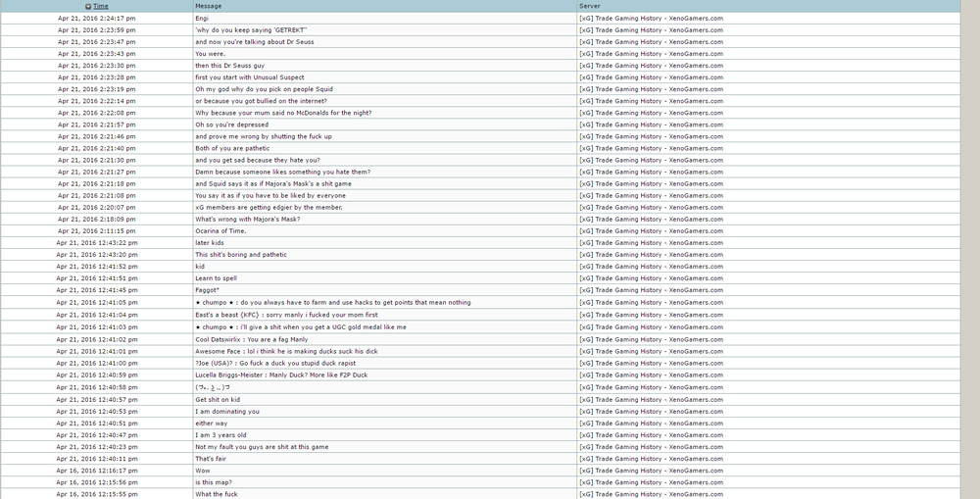Select message 'later kids'

(x=210, y=242)
